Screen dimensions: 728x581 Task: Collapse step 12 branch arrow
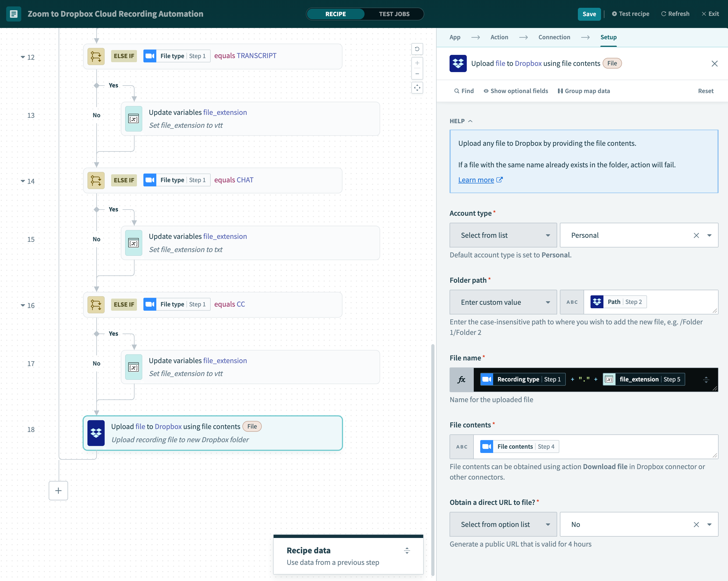click(x=23, y=57)
